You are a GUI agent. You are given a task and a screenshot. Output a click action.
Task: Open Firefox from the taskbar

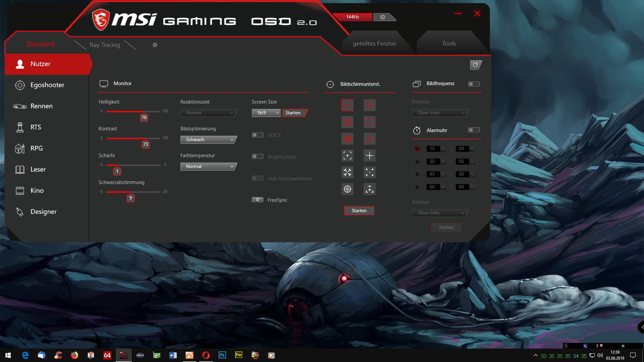(x=74, y=355)
